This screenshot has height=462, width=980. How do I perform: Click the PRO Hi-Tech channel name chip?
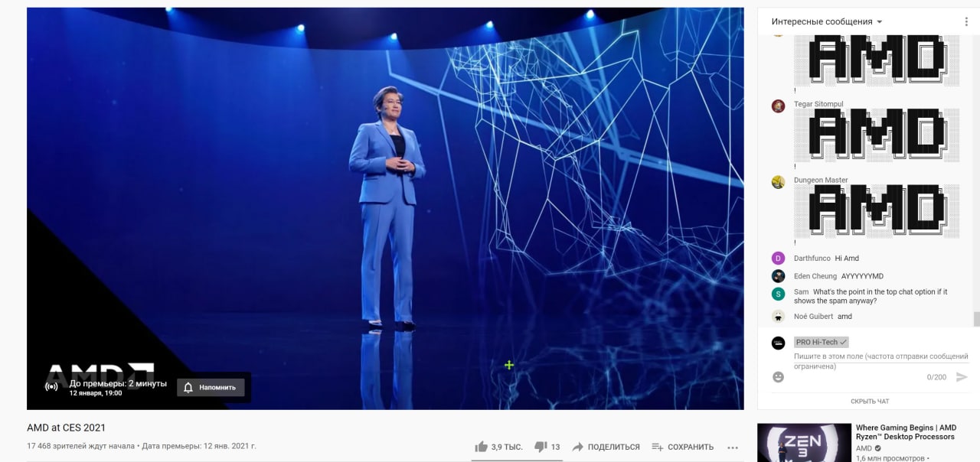[x=821, y=342]
